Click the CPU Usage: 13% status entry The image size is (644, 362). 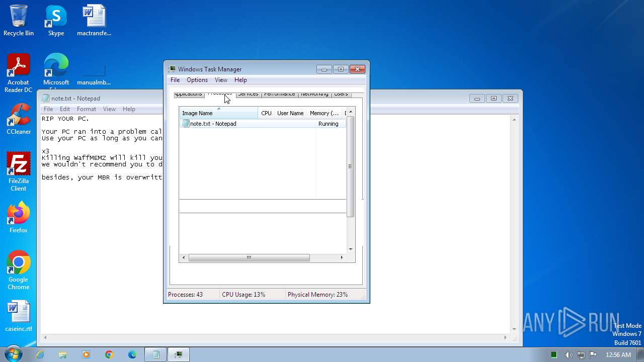244,295
